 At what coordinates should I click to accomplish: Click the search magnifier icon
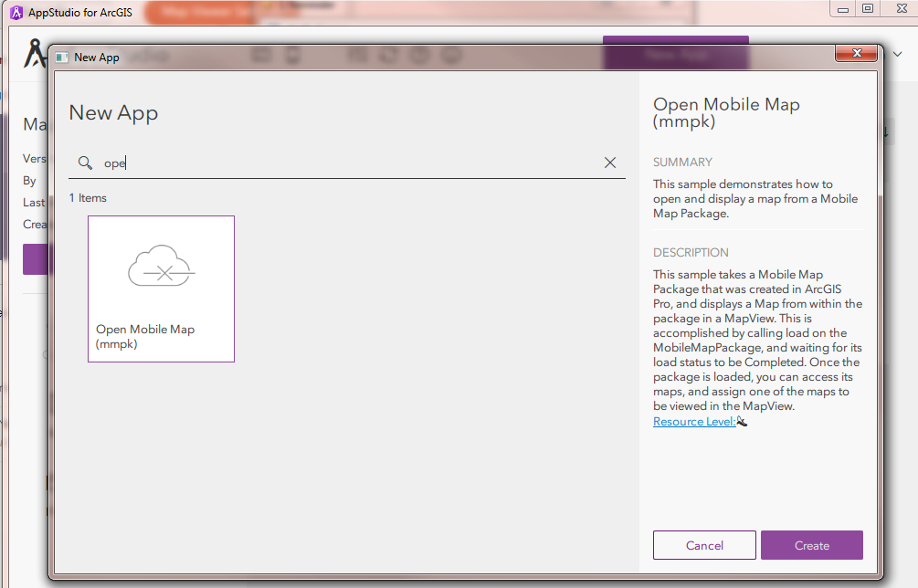(86, 163)
